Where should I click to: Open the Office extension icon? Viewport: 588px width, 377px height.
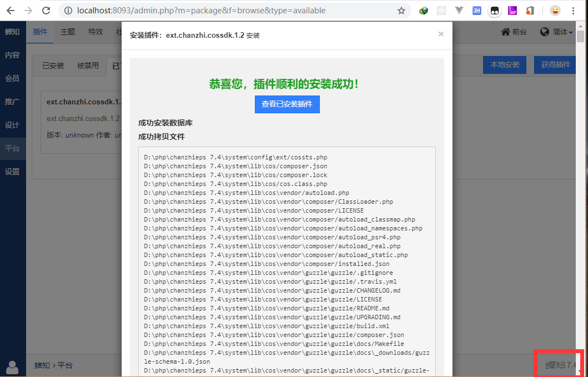point(530,11)
